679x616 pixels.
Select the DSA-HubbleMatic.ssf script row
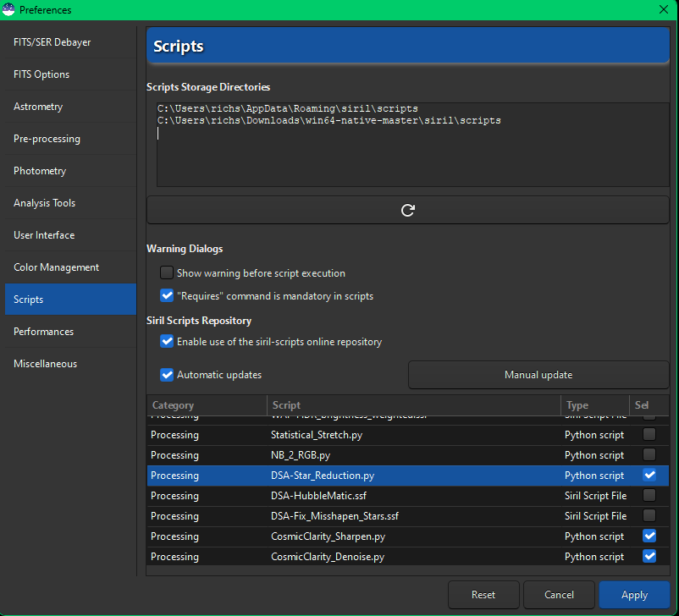(408, 496)
